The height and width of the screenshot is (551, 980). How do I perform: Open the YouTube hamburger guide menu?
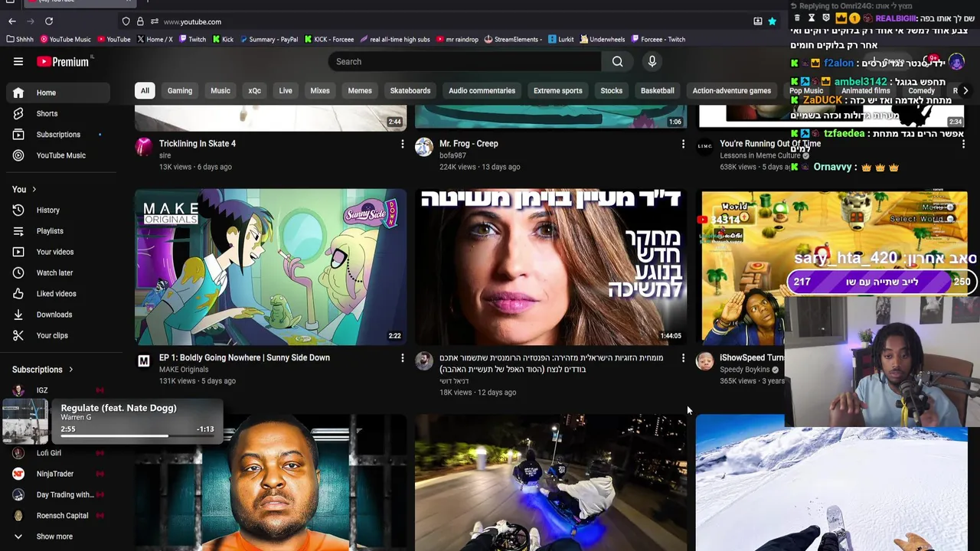[18, 62]
